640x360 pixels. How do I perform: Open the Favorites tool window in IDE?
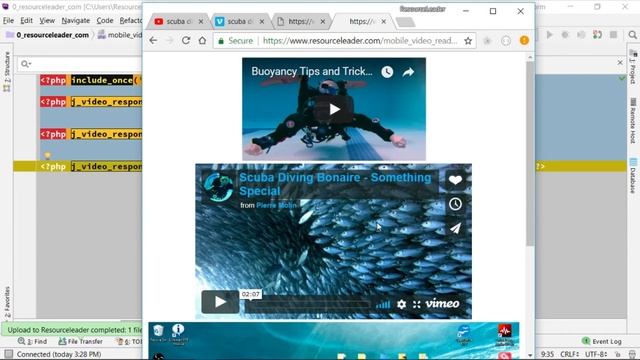tap(7, 302)
